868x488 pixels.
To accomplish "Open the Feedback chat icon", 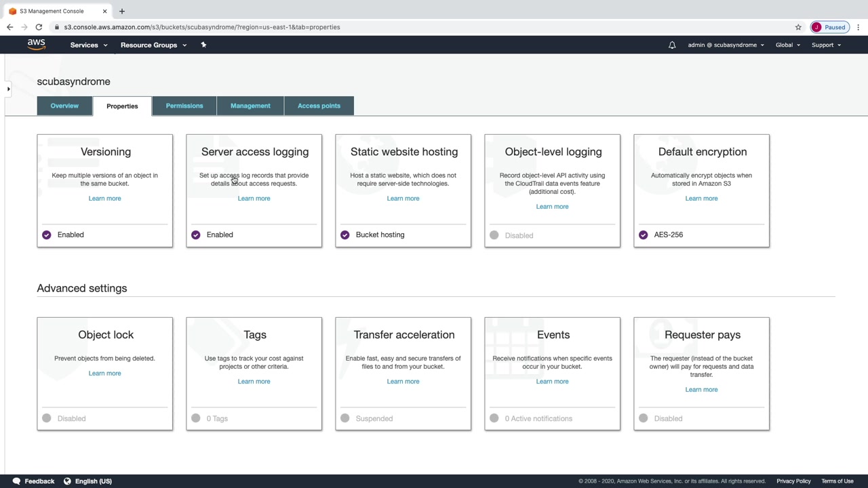I will point(16,481).
